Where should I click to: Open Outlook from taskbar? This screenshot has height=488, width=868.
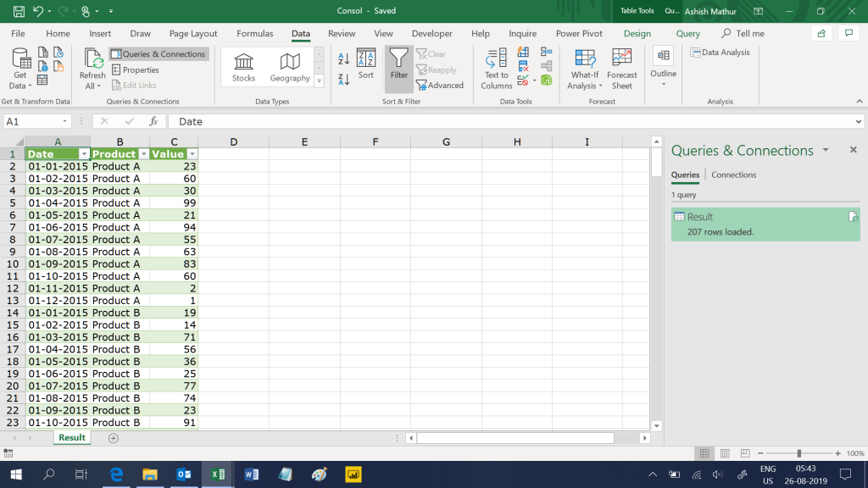pos(184,474)
